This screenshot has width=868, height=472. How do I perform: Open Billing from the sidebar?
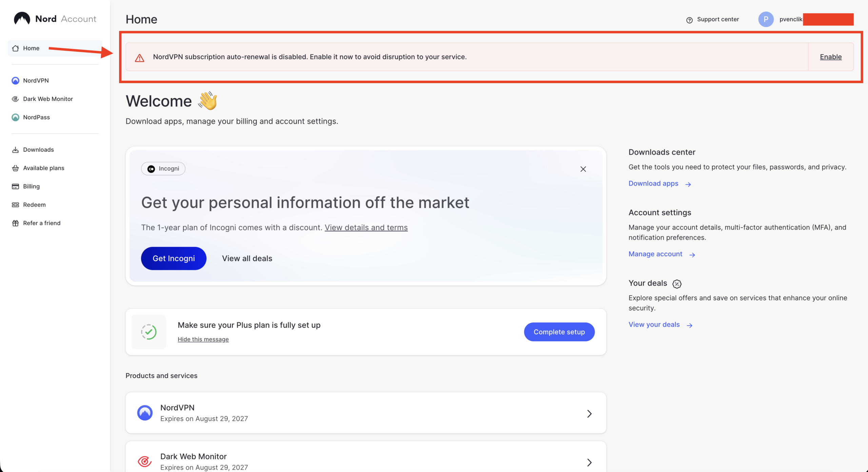coord(31,186)
